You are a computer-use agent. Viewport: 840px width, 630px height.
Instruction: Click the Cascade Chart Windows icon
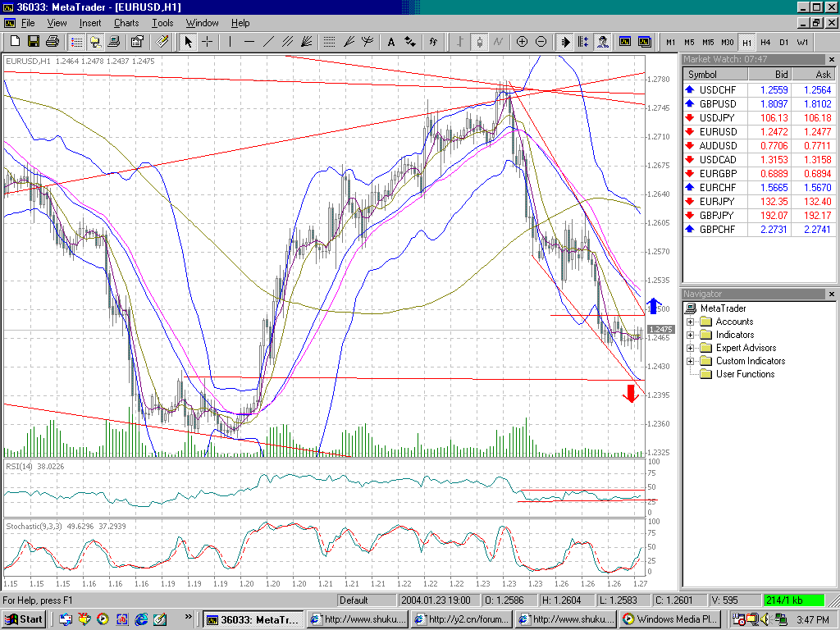645,41
